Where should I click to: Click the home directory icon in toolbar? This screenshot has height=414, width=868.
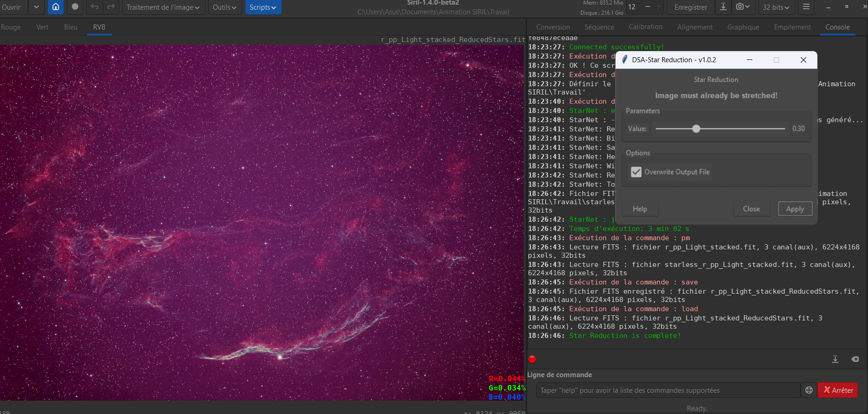tap(56, 7)
